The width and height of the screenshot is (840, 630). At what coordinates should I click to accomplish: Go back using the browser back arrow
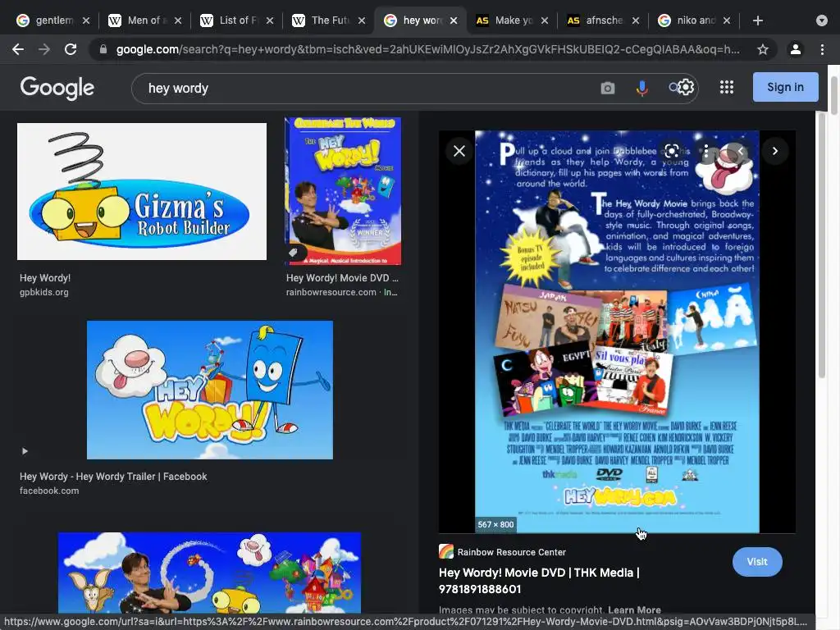18,49
